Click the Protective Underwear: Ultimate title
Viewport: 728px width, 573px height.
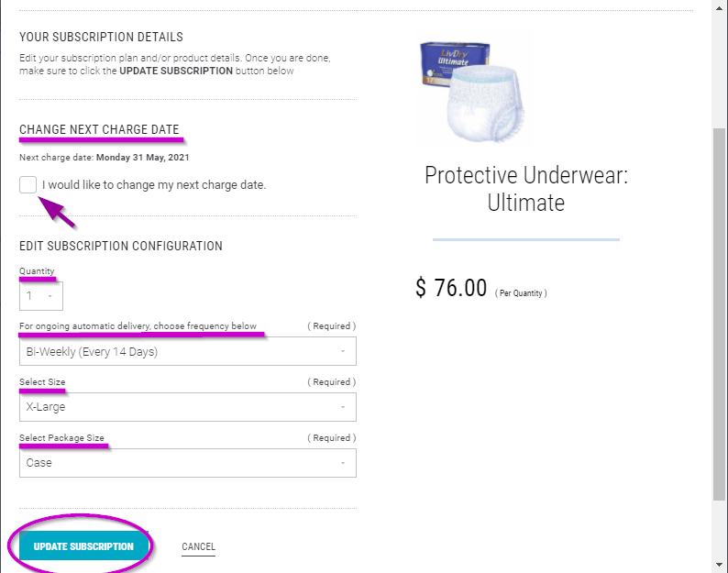[x=525, y=189]
